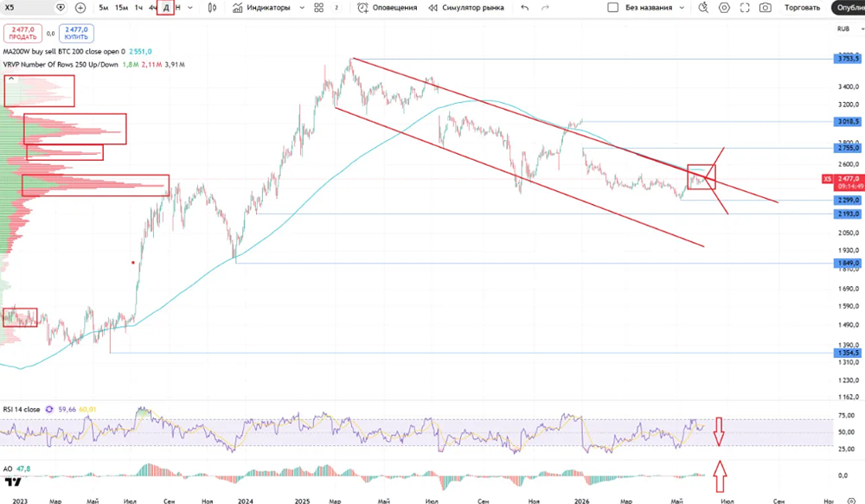The image size is (865, 504).
Task: Open Оповещения alerts
Action: (x=388, y=8)
